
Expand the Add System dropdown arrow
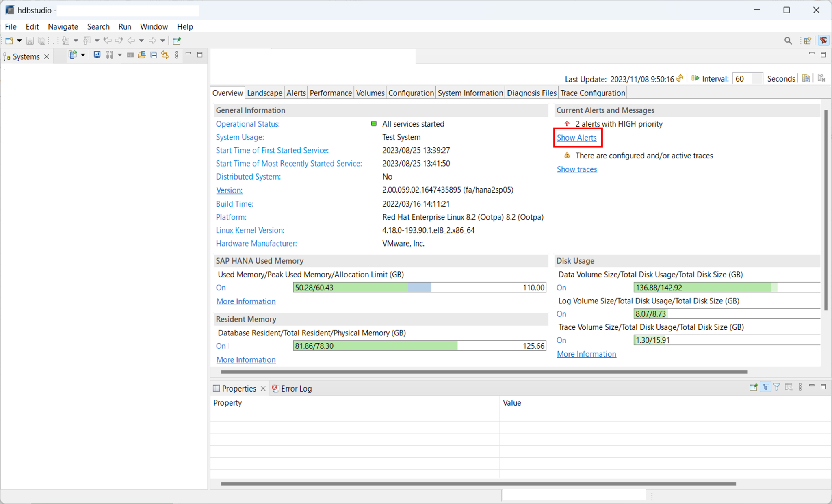[83, 55]
